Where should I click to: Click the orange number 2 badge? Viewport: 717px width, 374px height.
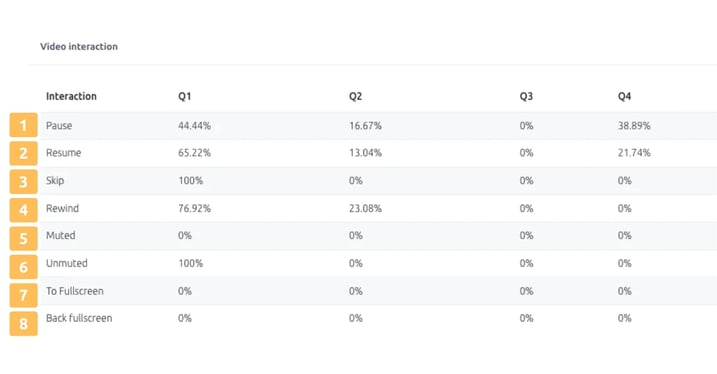pyautogui.click(x=23, y=153)
